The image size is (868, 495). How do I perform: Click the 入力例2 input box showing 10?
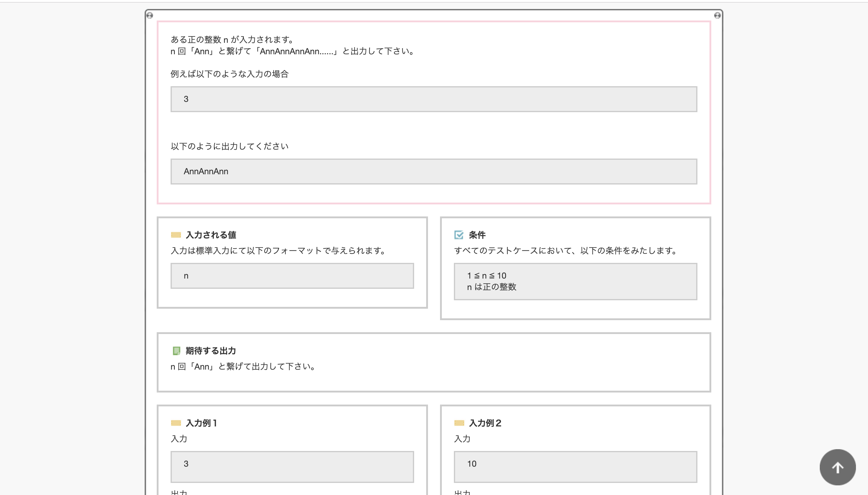pos(575,467)
